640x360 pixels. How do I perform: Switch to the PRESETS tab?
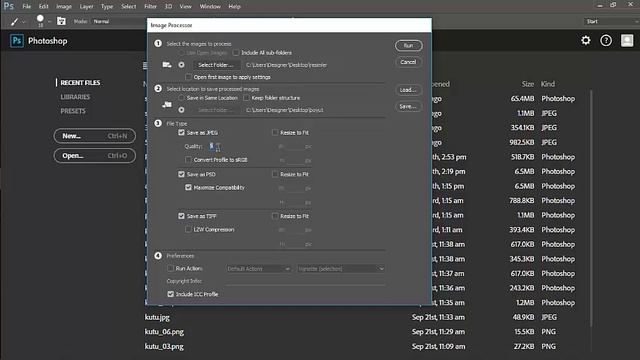coord(73,111)
